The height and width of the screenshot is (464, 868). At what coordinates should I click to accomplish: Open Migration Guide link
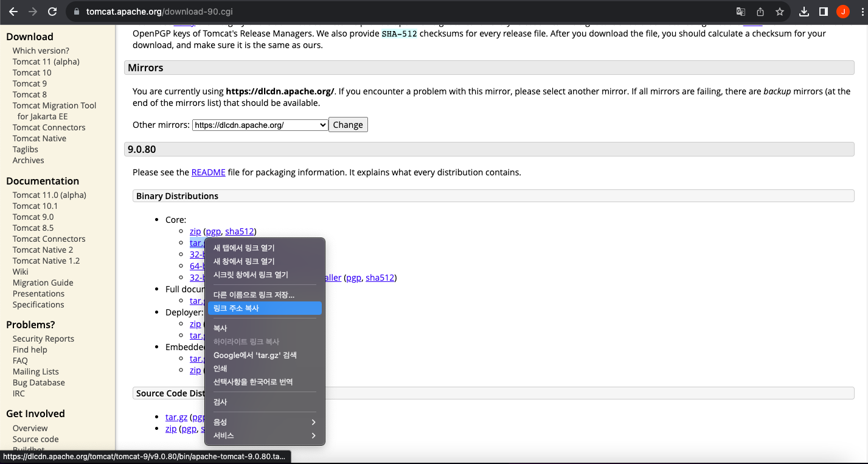[43, 283]
